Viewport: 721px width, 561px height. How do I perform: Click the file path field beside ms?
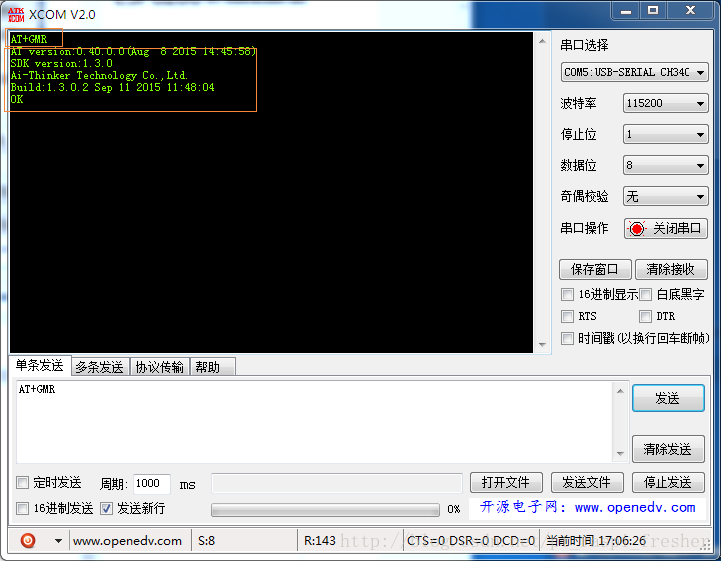337,483
